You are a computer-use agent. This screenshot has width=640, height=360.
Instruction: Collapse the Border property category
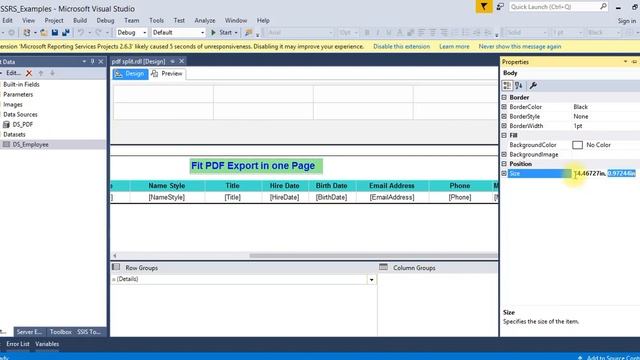coord(504,98)
